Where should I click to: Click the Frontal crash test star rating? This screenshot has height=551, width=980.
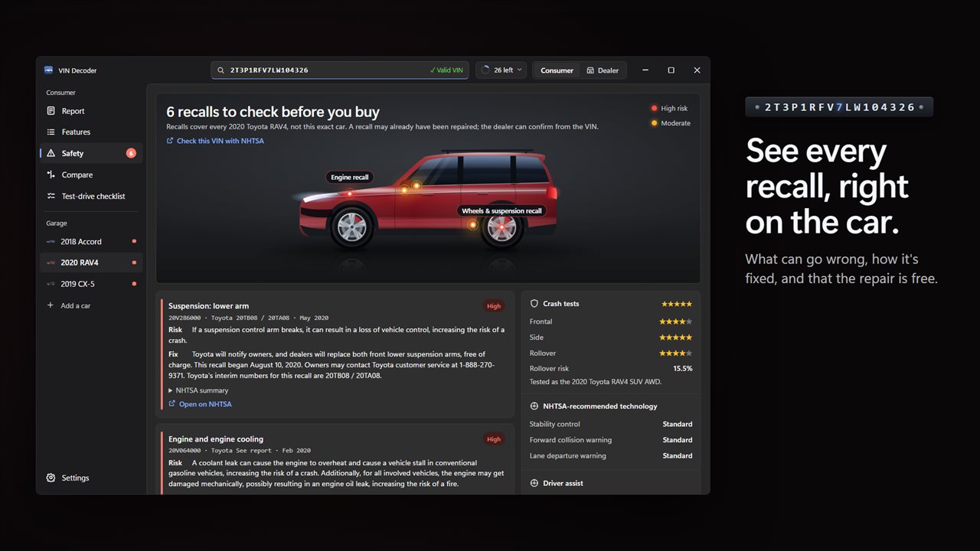[677, 321]
